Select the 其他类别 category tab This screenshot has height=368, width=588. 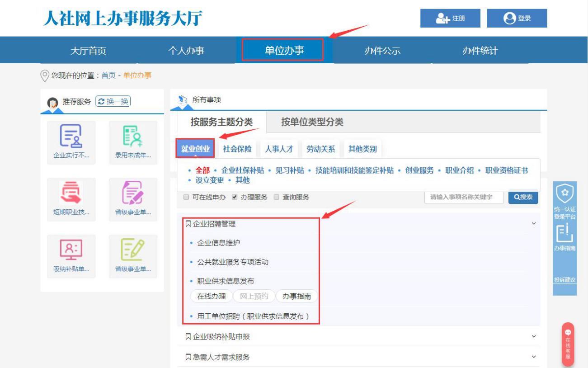coord(362,149)
